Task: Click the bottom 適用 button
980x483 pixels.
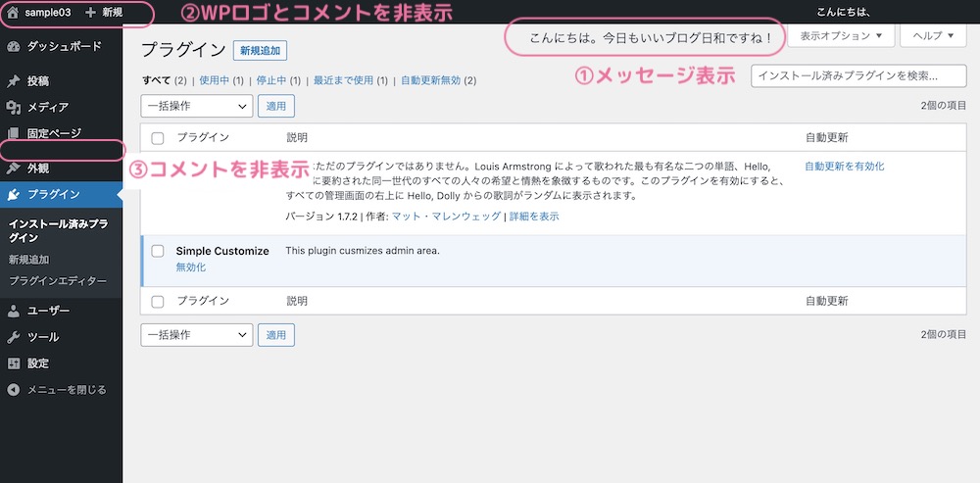Action: (x=276, y=335)
